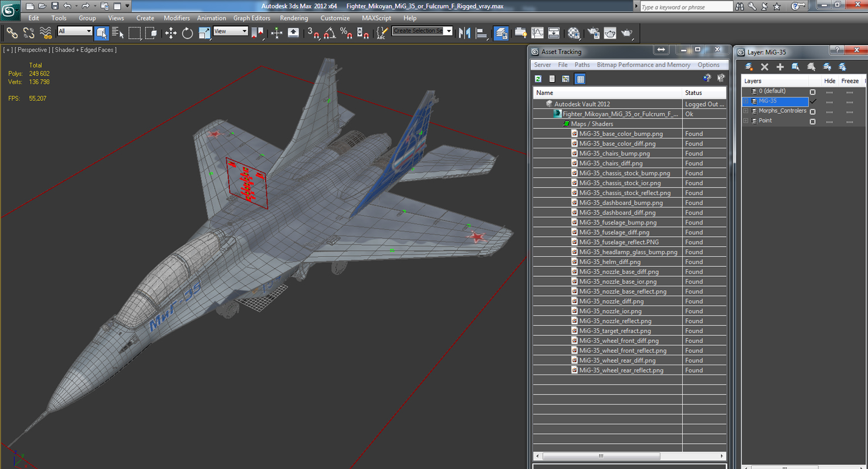Toggle Hide for MiG-35 layer
This screenshot has height=469, width=868.
pos(829,102)
